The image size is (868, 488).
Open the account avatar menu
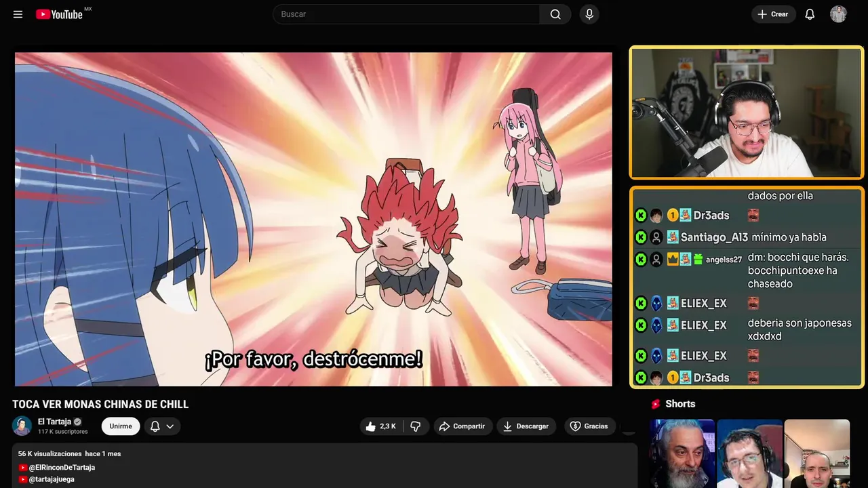pyautogui.click(x=838, y=14)
